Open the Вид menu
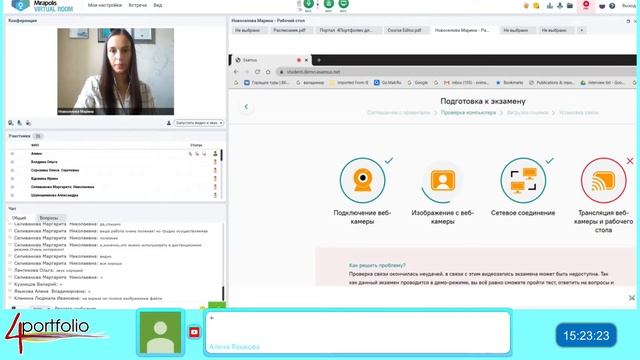 coord(158,5)
